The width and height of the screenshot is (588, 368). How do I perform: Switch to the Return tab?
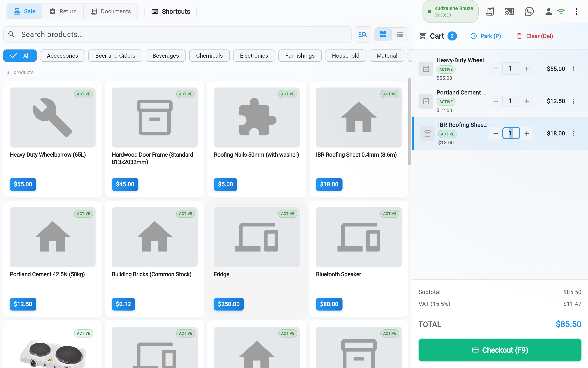63,11
